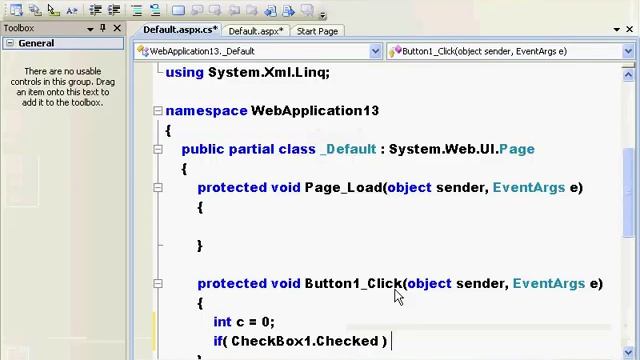Increase indent of selected lines
This screenshot has width=640, height=360.
(114, 10)
